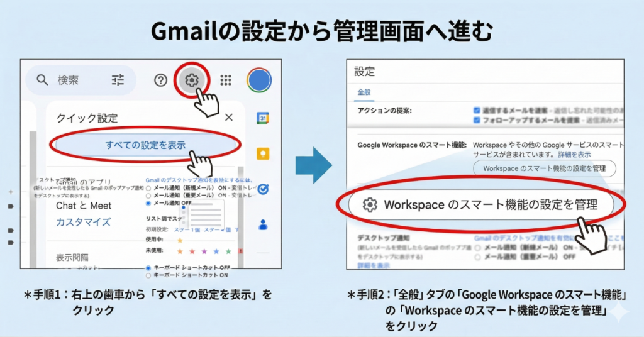The image size is (644, 337).
Task: Toggle 送信するメールを提案 checkbox
Action: point(477,110)
